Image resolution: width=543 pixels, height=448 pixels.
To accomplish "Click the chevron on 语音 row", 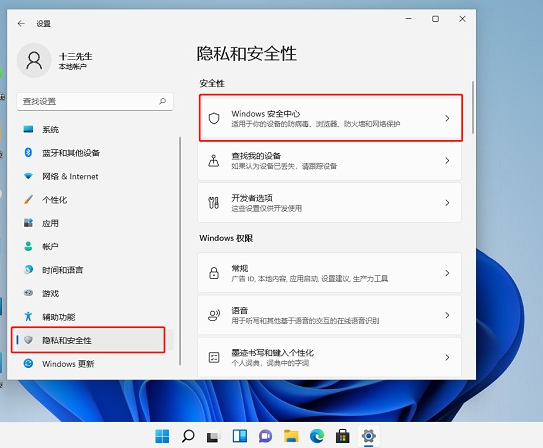I will click(447, 315).
